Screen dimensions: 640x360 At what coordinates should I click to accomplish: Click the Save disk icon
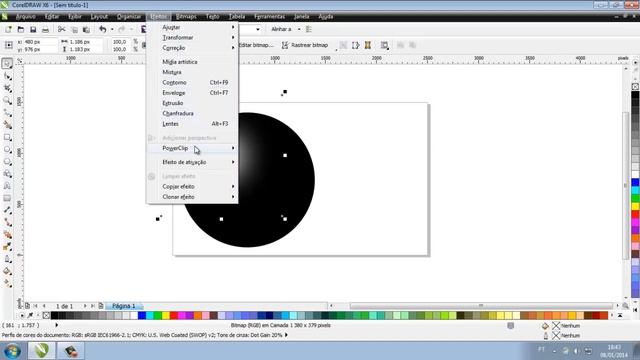point(33,29)
